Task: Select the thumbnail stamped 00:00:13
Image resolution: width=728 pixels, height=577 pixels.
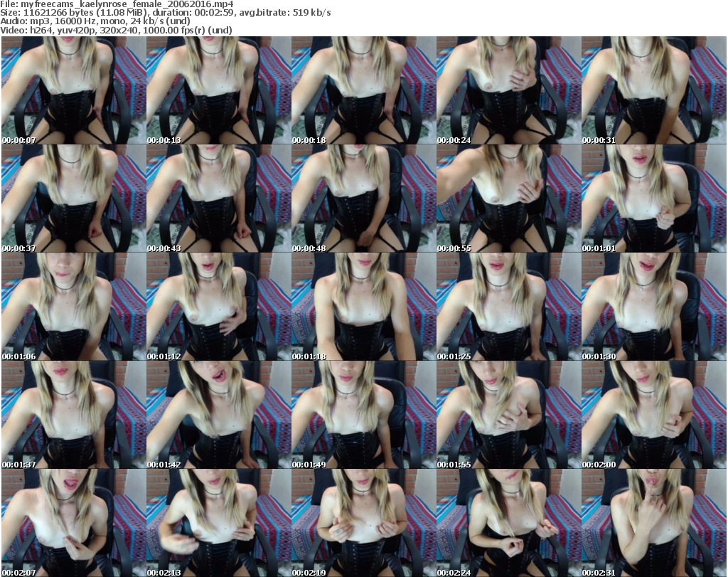Action: [x=219, y=90]
